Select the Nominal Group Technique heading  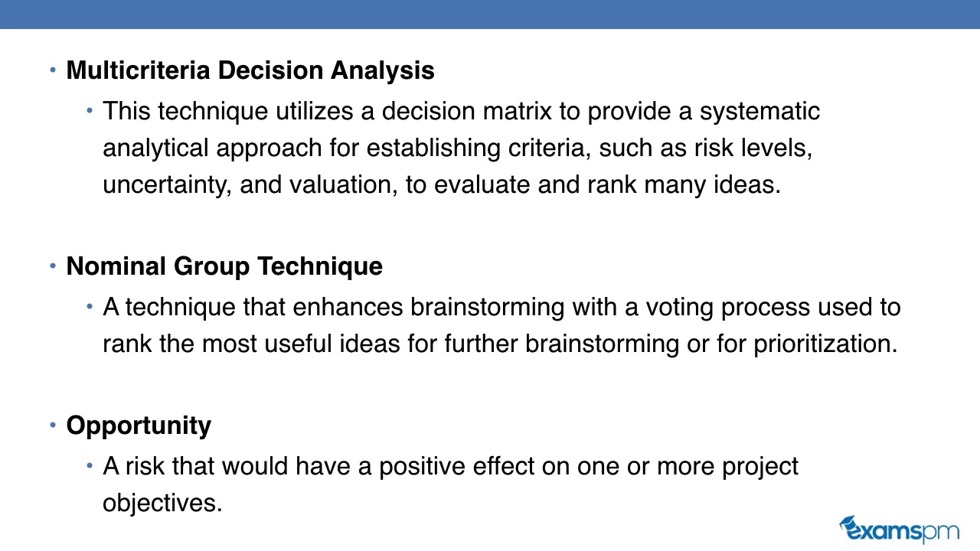click(x=224, y=266)
